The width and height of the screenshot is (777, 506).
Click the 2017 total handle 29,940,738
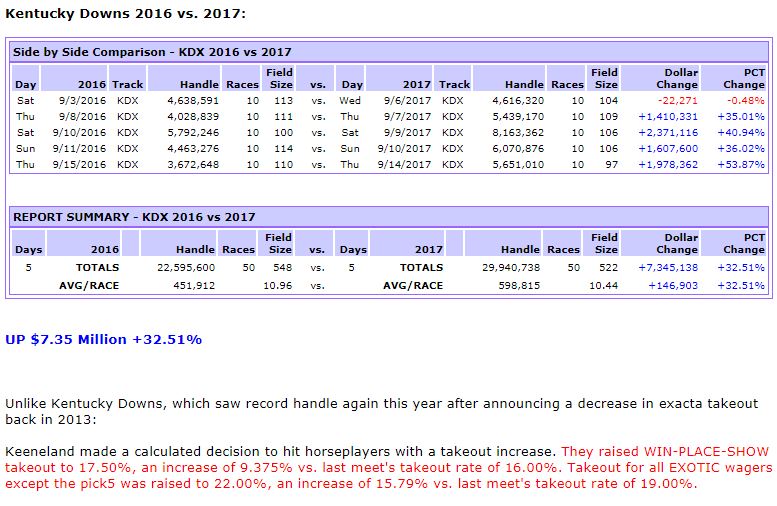[511, 268]
